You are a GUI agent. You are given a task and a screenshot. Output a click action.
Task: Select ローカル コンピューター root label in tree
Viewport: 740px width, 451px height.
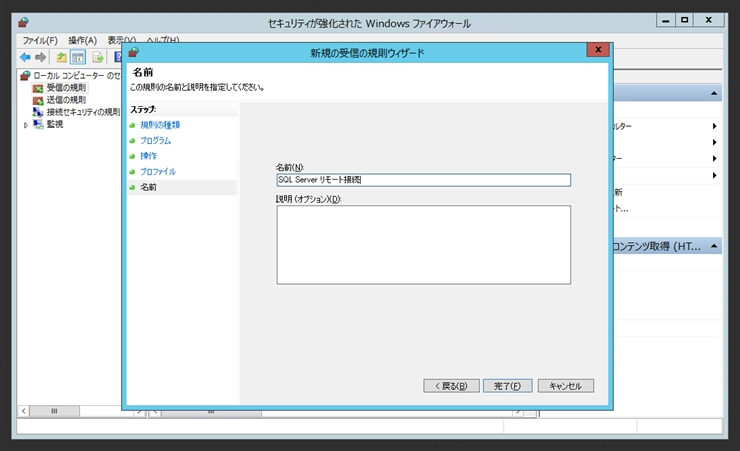point(77,75)
